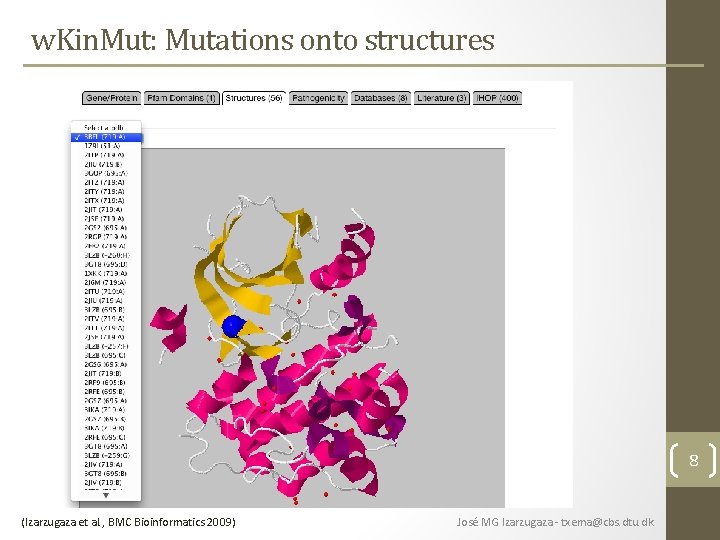Select 3GOP structure option in list
The width and height of the screenshot is (720, 540).
(106, 173)
